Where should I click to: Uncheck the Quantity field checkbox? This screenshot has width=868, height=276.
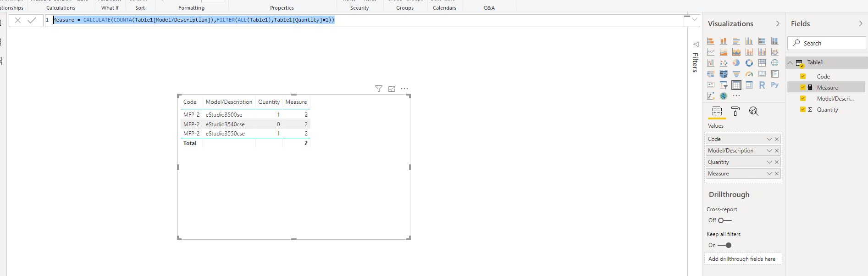pos(803,109)
